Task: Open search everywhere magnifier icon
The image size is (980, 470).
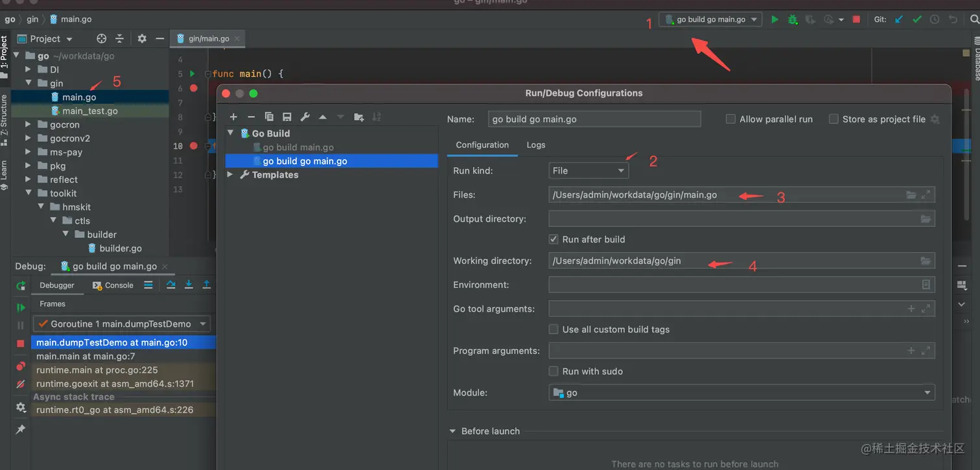Action: coord(974,19)
